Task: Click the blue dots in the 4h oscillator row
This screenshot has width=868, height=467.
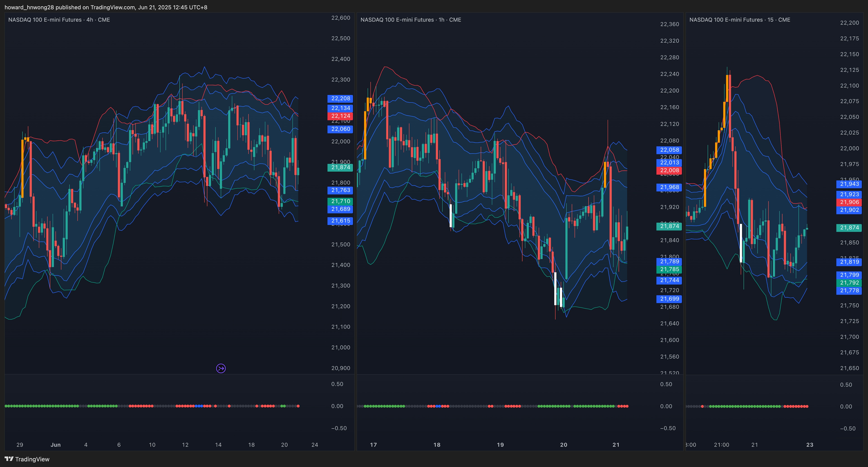Action: [x=199, y=406]
